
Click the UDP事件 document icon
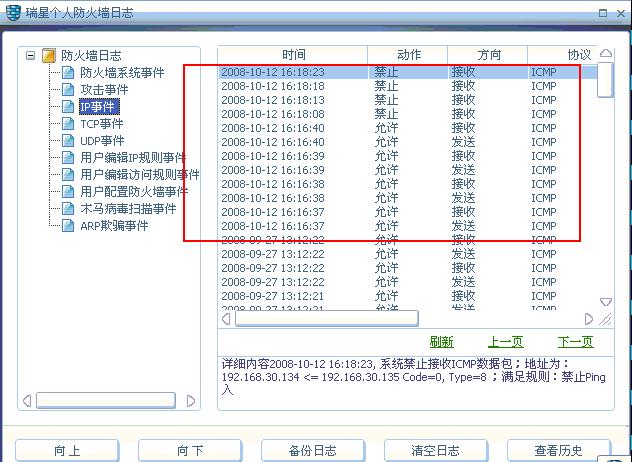pyautogui.click(x=68, y=140)
